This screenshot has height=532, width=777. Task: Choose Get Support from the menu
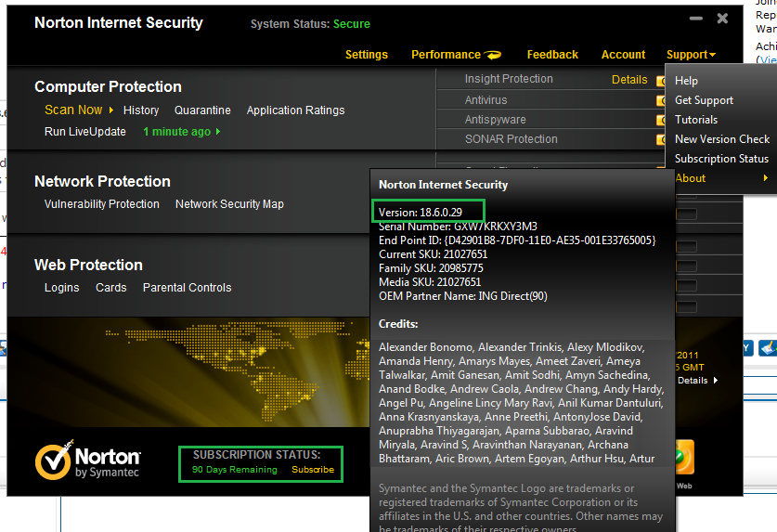tap(704, 100)
